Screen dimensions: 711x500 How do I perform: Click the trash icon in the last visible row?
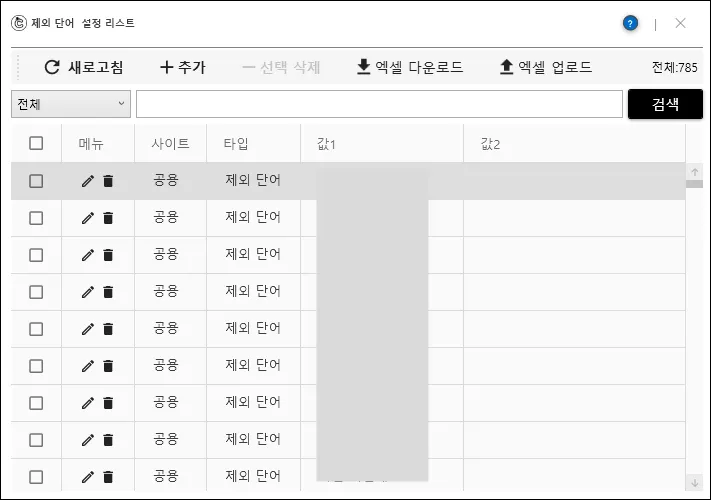pos(108,477)
